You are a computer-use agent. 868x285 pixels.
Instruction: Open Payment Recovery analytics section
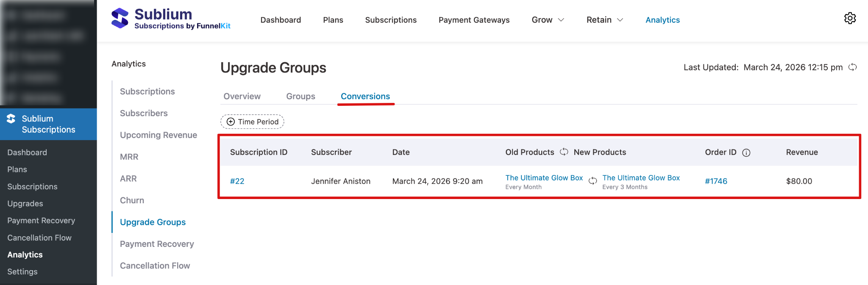157,244
